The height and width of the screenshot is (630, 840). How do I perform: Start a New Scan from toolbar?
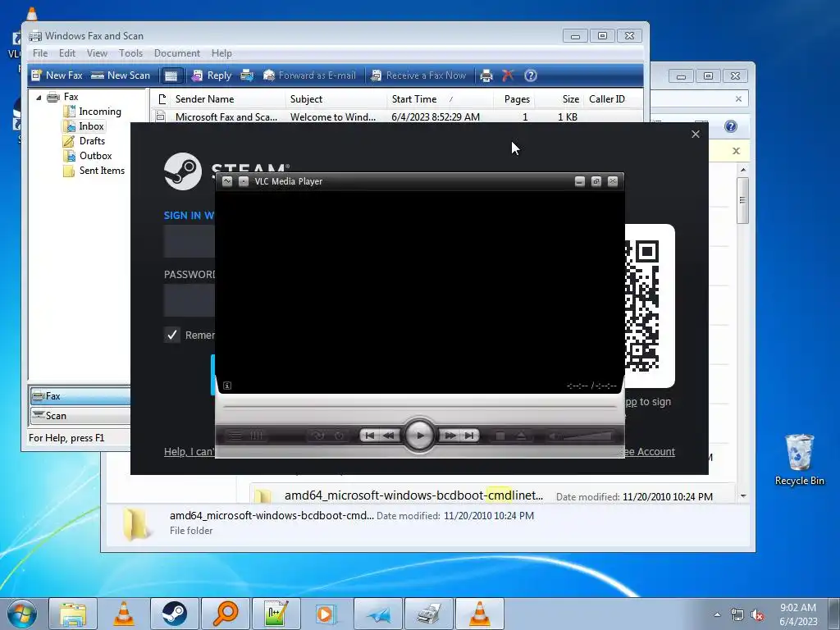click(x=121, y=75)
